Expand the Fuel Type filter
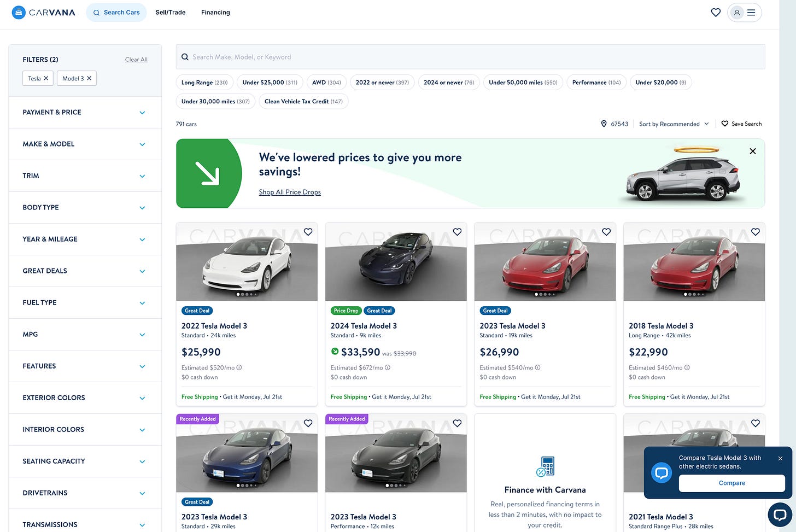The width and height of the screenshot is (796, 532). (x=85, y=302)
